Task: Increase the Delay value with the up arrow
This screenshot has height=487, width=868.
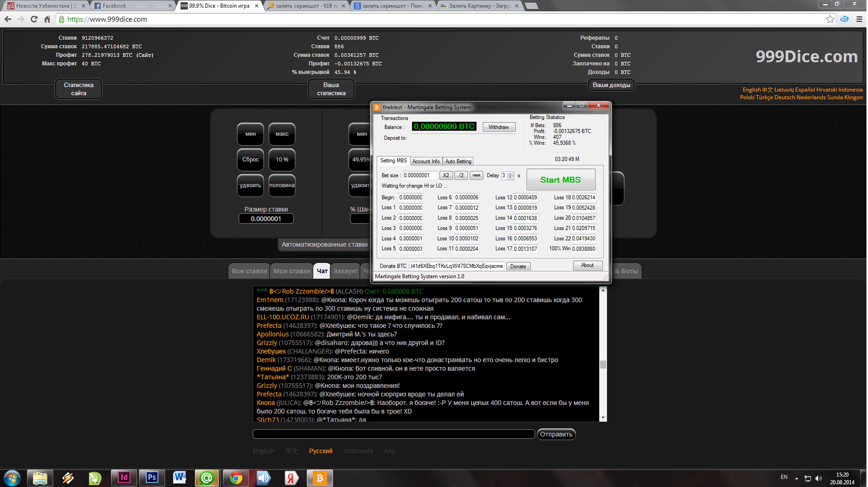Action: [x=510, y=173]
